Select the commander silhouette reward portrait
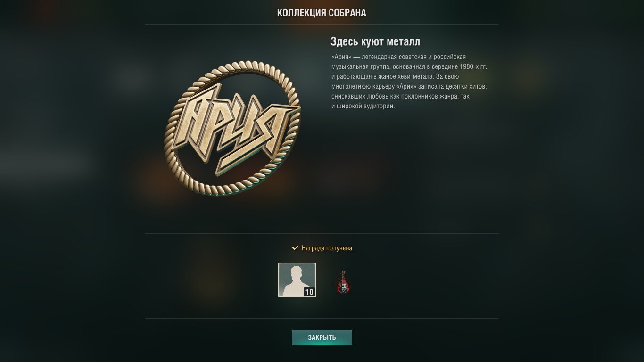Image resolution: width=644 pixels, height=362 pixels. 297,280
